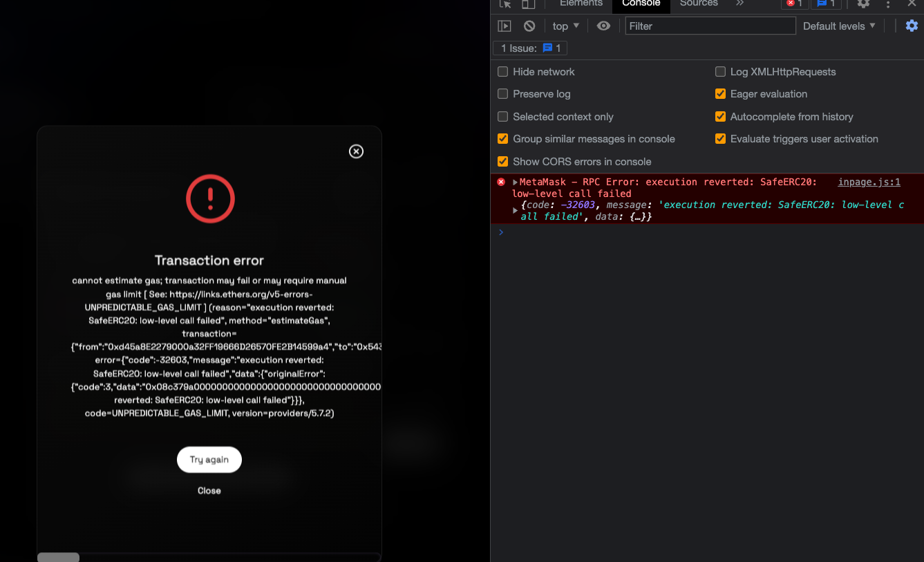The width and height of the screenshot is (924, 562).
Task: Click the Try again button
Action: point(209,459)
